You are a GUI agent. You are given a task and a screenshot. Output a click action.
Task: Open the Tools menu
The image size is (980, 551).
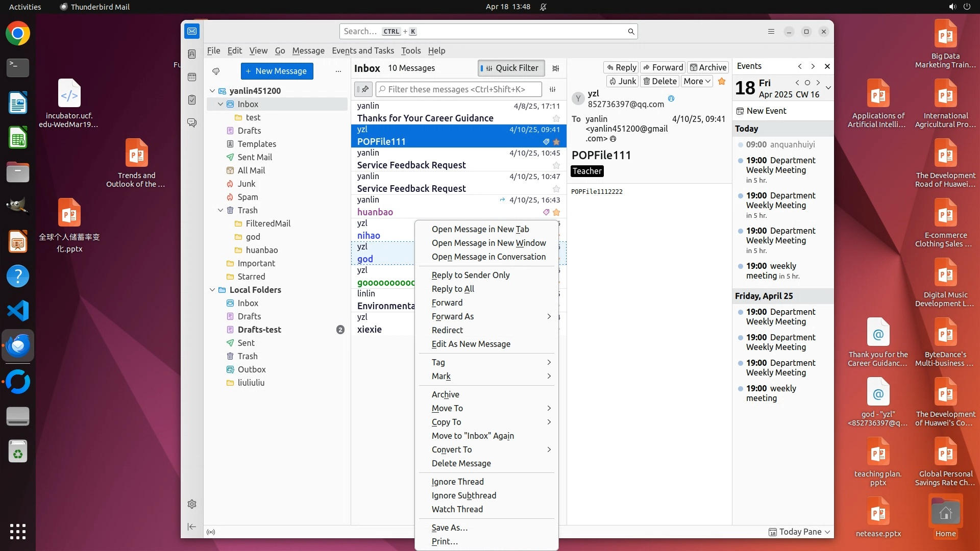(410, 51)
